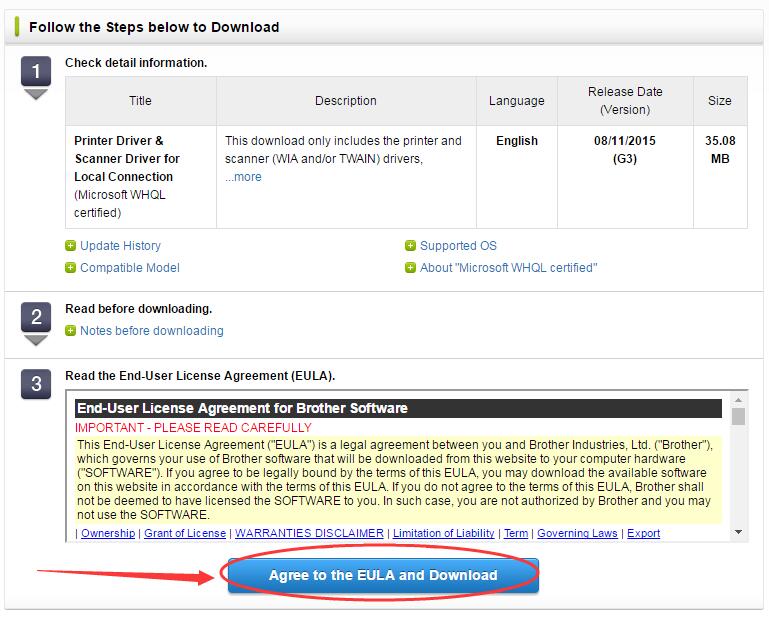The image size is (769, 622).
Task: Click plus icon beside Notes before downloading
Action: pyautogui.click(x=70, y=331)
